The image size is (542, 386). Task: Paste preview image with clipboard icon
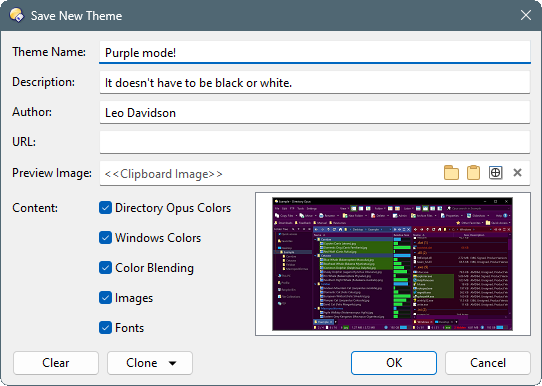[x=473, y=173]
